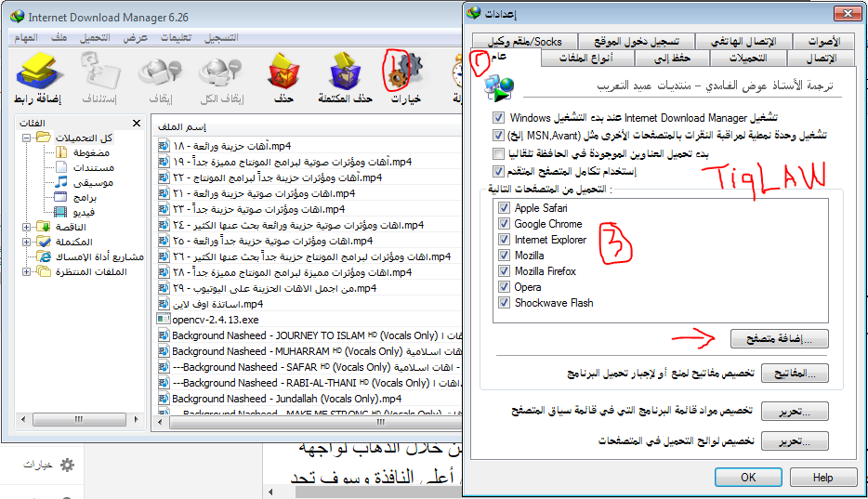Click the Finished (المكتملة) folder icon

point(44,242)
